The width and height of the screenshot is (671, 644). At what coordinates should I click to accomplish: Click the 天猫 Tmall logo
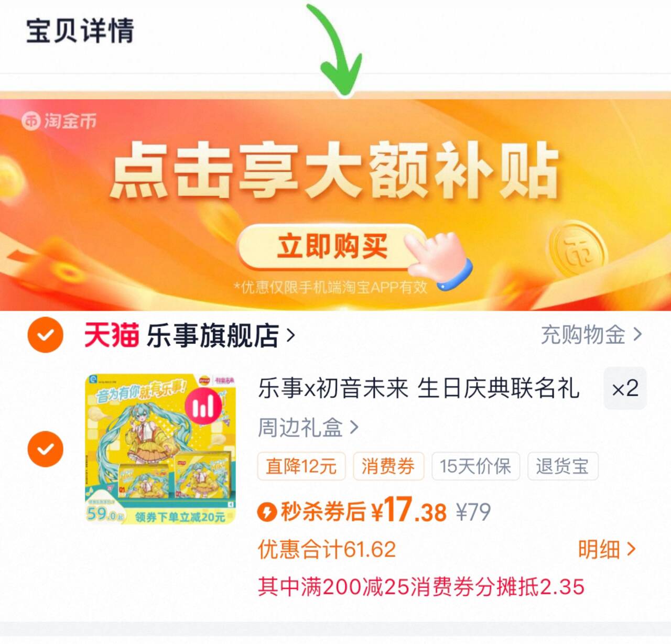coord(112,335)
